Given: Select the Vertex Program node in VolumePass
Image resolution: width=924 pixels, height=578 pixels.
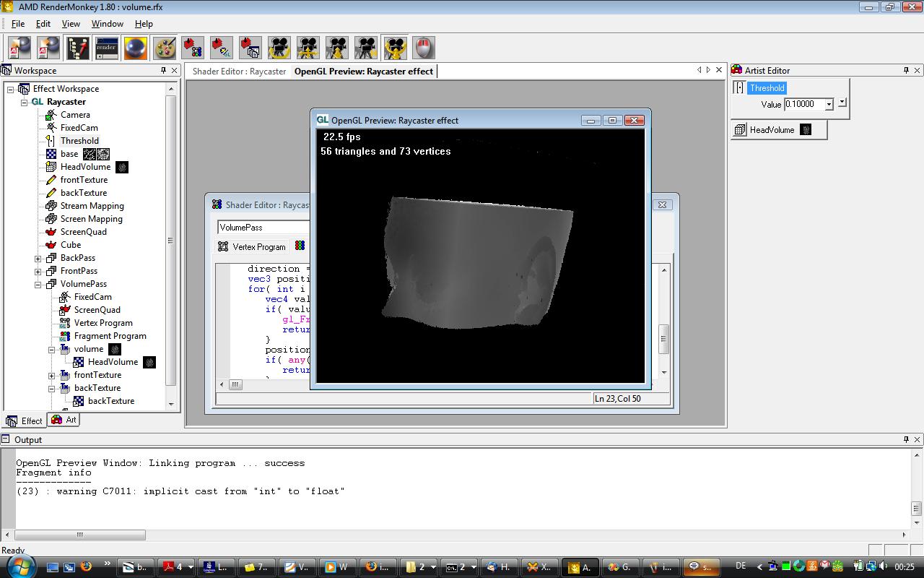Looking at the screenshot, I should (x=103, y=323).
